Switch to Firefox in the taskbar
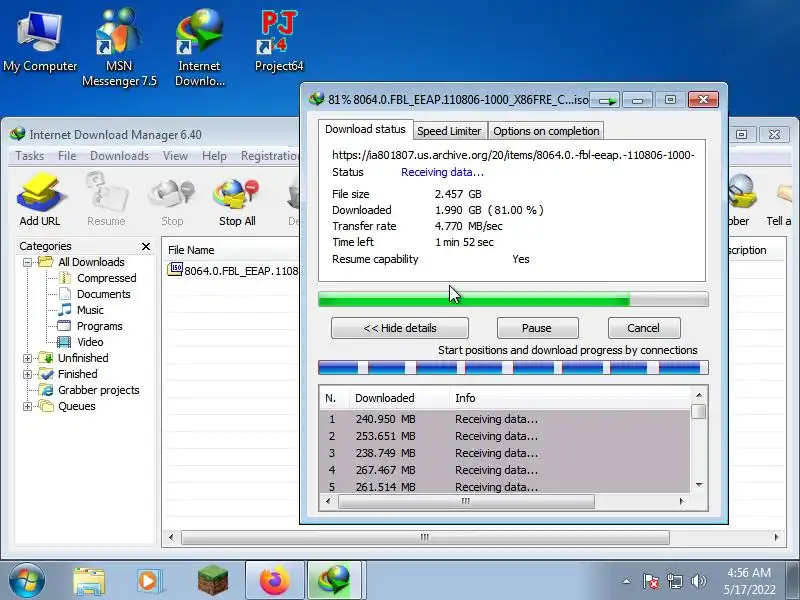The width and height of the screenshot is (800, 600). [x=274, y=581]
